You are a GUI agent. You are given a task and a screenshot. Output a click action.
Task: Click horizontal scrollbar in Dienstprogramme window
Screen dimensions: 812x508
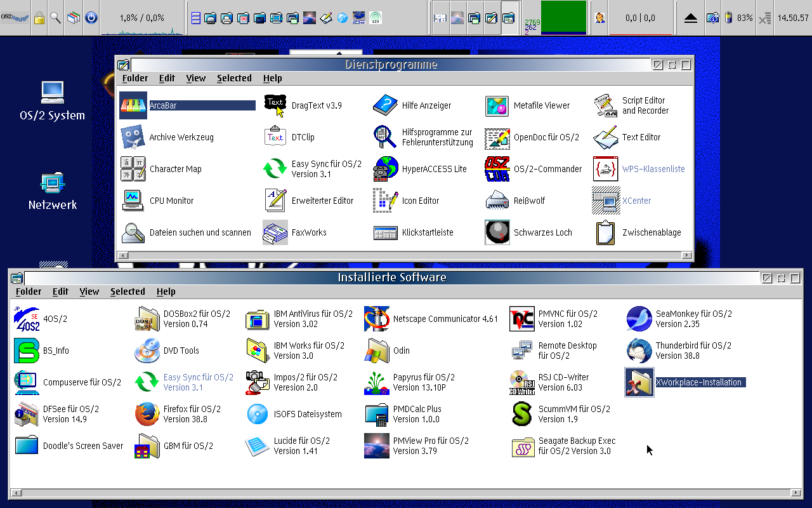[403, 255]
